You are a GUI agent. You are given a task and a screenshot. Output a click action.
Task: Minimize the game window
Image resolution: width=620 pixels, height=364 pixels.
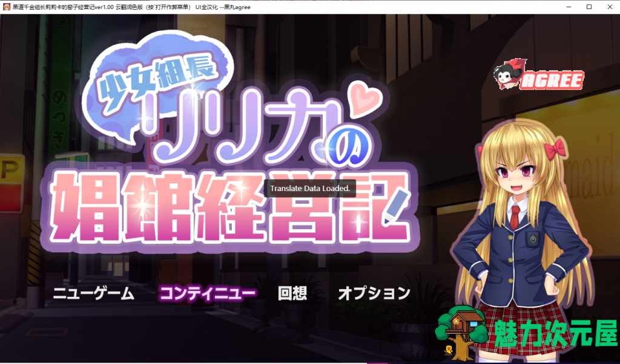pos(569,7)
